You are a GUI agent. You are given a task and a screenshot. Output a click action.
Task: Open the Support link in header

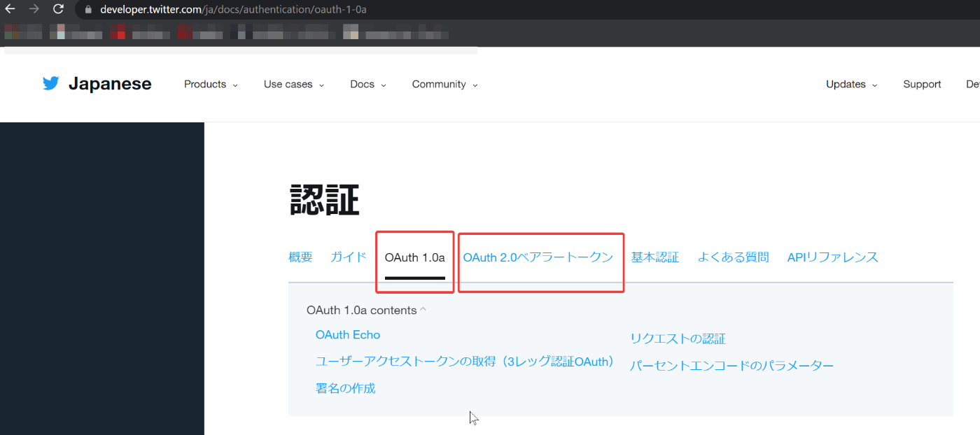tap(922, 84)
